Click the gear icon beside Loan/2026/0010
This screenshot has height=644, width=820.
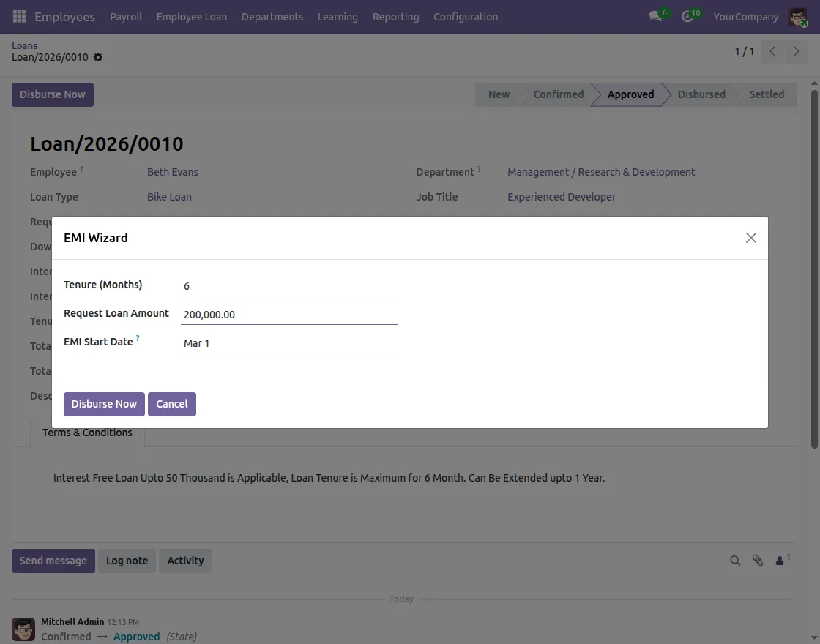coord(98,57)
